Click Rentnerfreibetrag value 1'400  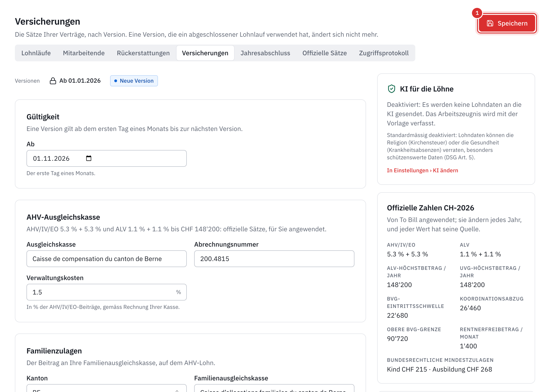(468, 346)
